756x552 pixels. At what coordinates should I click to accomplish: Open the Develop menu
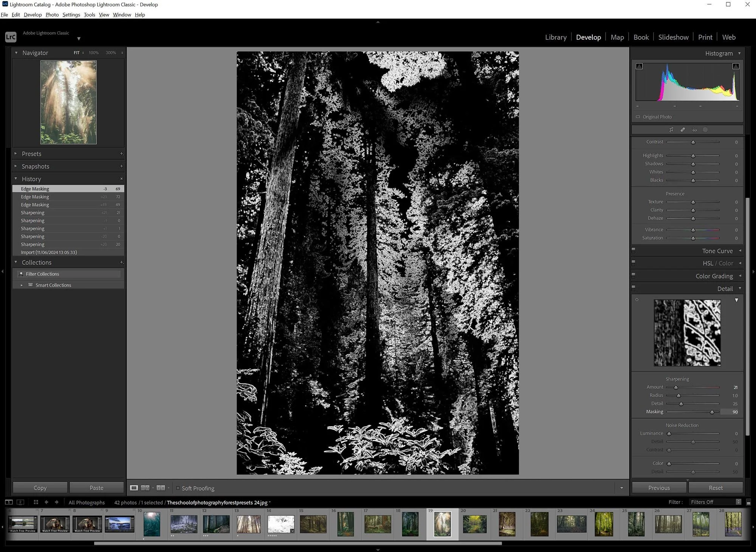[x=33, y=15]
